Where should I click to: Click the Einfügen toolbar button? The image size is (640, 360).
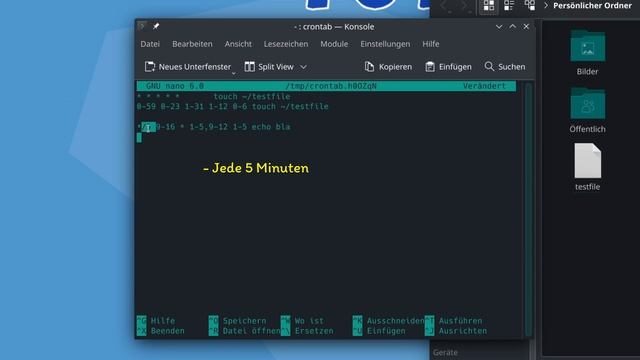[x=448, y=67]
